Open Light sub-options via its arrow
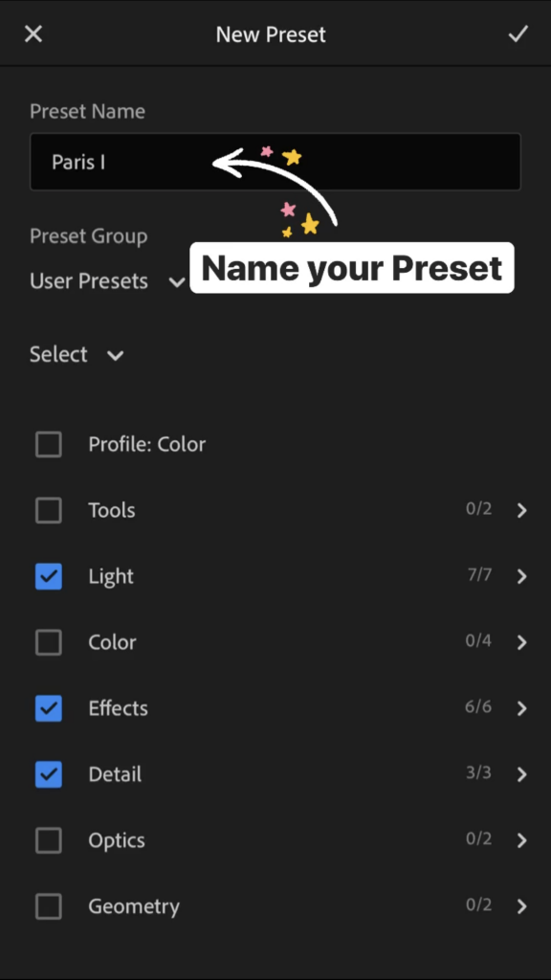The width and height of the screenshot is (551, 980). coord(521,576)
